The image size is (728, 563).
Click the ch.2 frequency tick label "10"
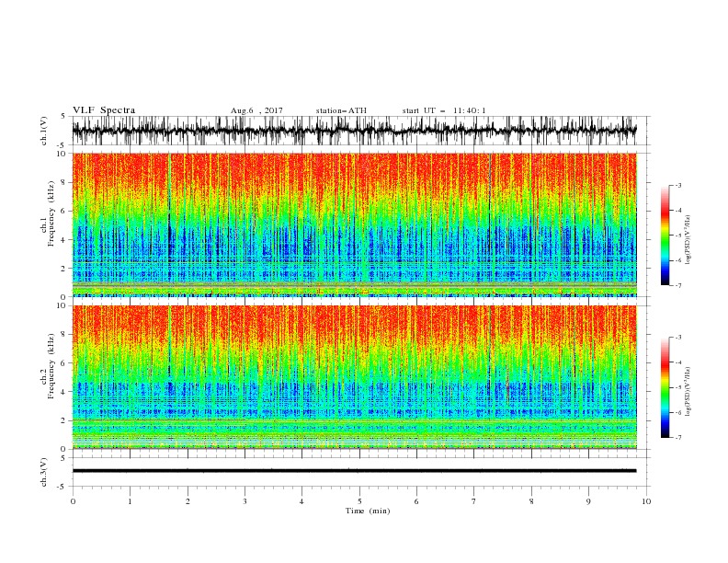62,305
